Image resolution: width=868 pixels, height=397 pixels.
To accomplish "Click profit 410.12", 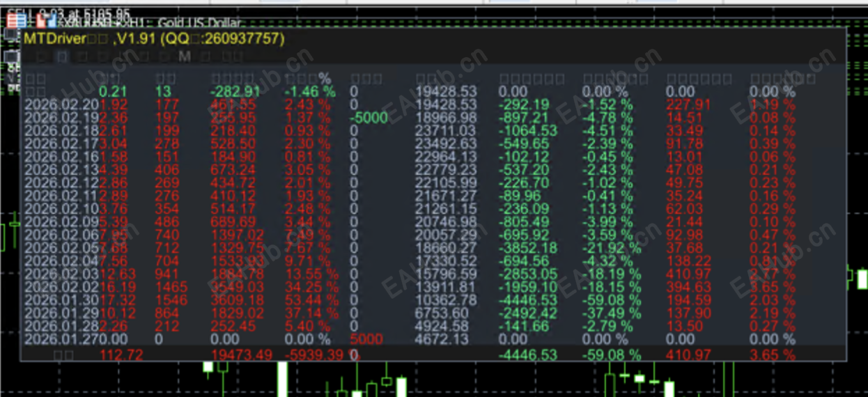I will tap(233, 197).
